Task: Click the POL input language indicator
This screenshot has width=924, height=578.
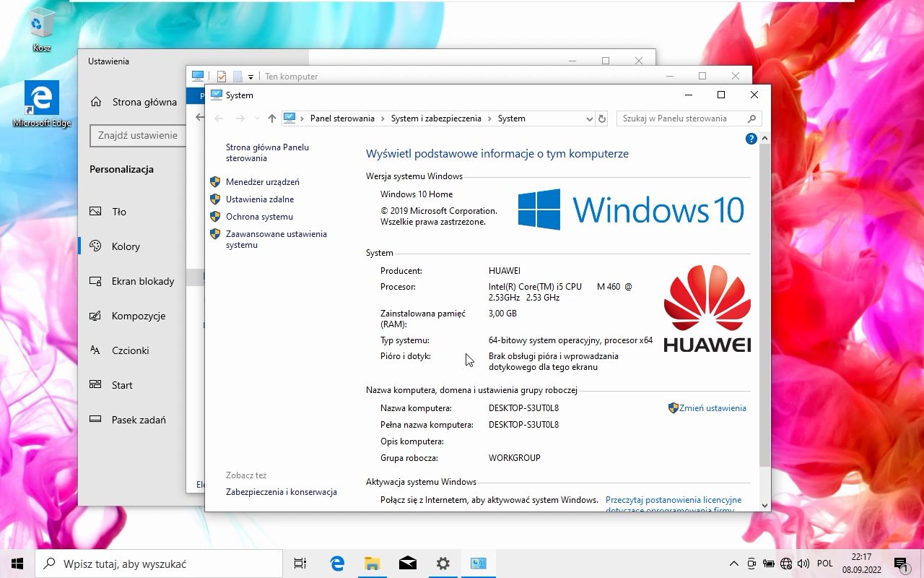Action: (x=825, y=564)
